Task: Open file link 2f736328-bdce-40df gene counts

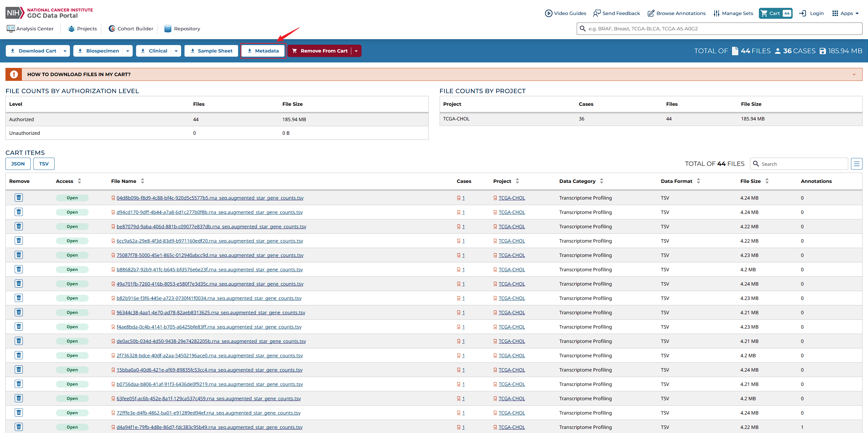Action: (x=210, y=356)
